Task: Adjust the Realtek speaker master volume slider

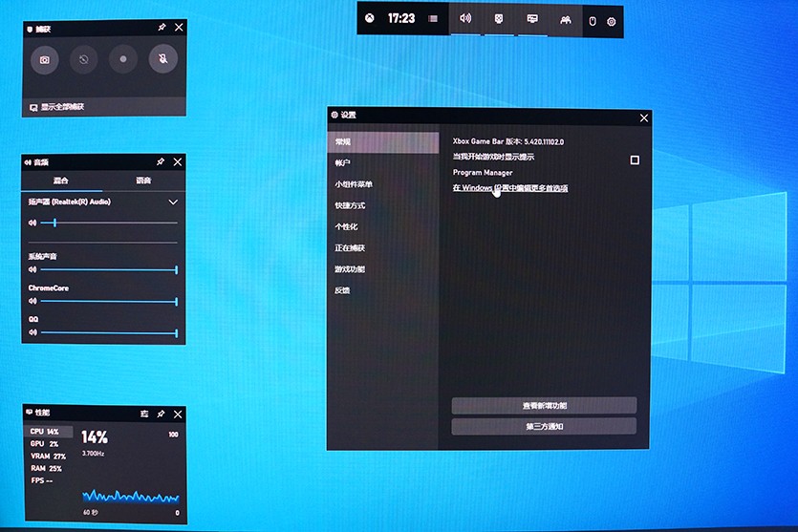Action: click(109, 223)
